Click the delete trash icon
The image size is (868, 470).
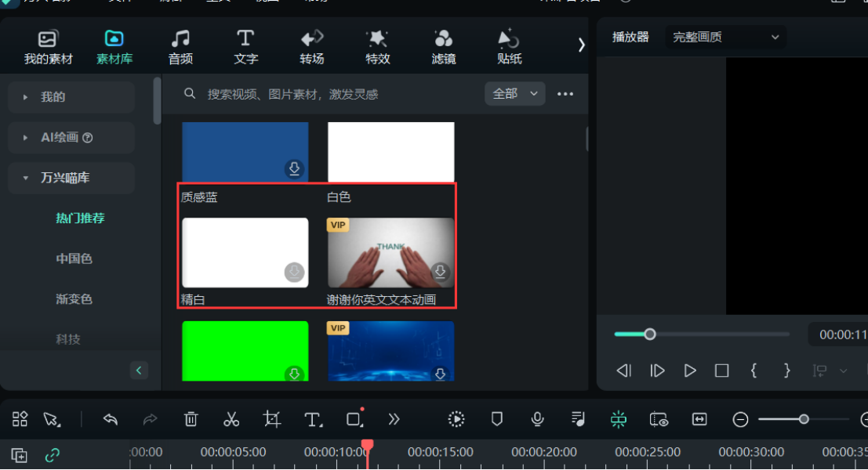[191, 419]
